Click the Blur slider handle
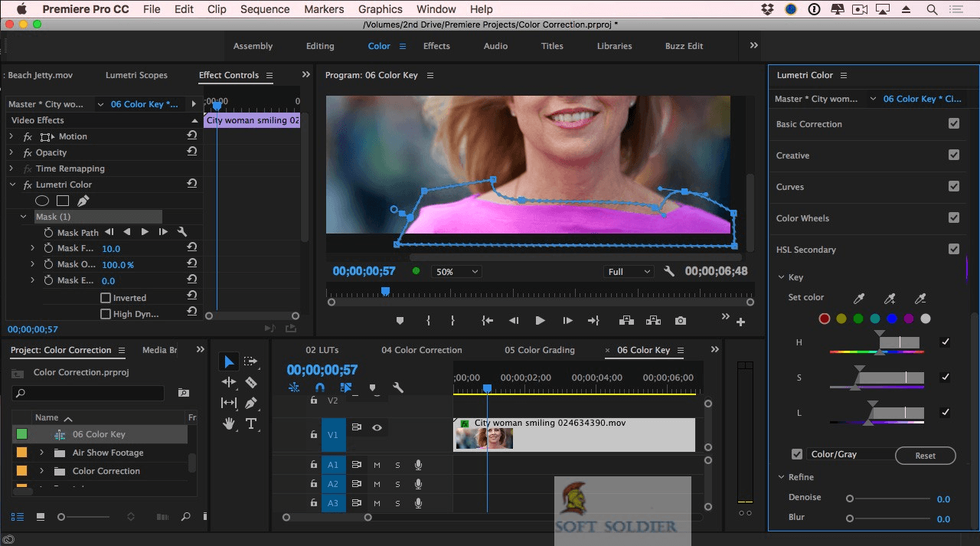This screenshot has height=546, width=980. [850, 518]
